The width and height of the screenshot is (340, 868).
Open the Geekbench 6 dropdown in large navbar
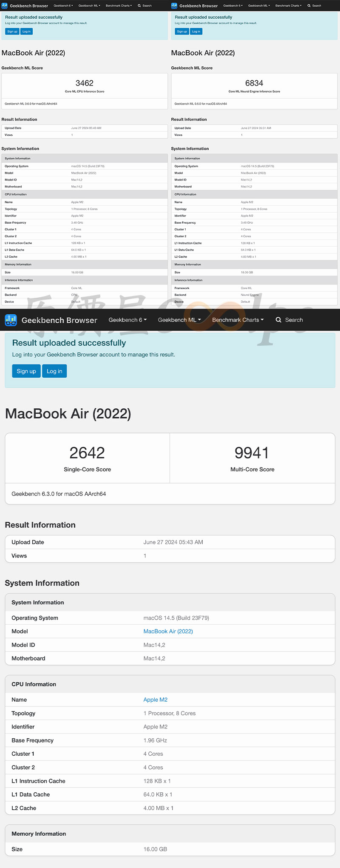pos(127,320)
